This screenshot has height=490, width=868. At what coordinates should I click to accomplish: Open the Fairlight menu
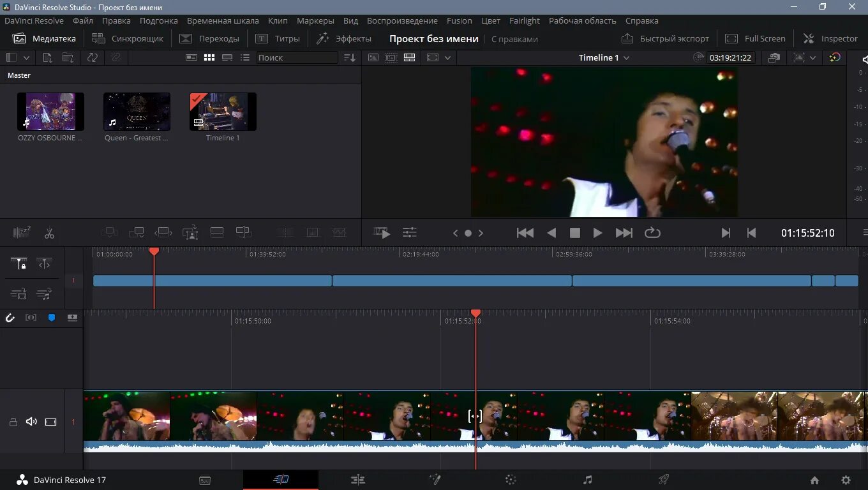525,20
